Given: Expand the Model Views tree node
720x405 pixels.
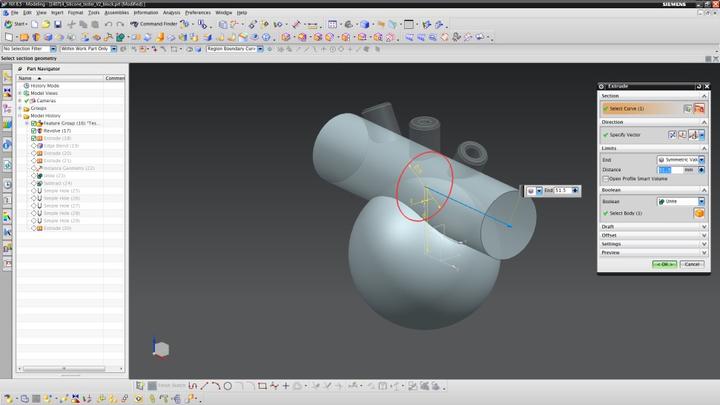Looking at the screenshot, I should click(20, 93).
